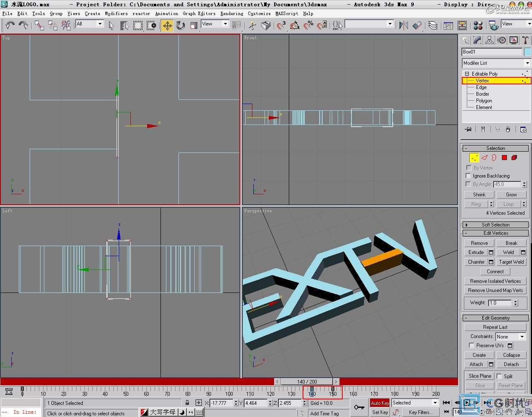The width and height of the screenshot is (532, 417).
Task: Open the Modifiers menu
Action: [x=116, y=13]
